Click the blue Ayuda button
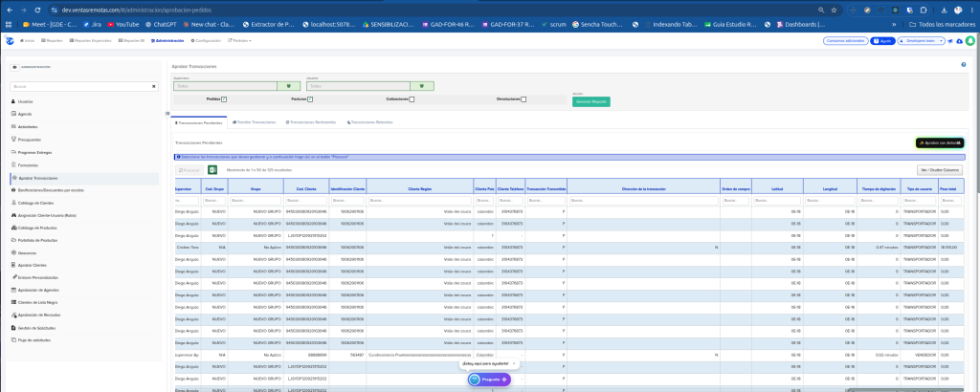The width and height of the screenshot is (980, 392). (x=882, y=40)
